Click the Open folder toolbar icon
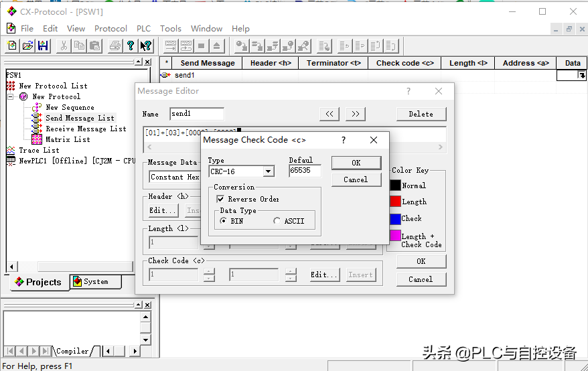Viewport: 588px width, 371px height. click(27, 46)
